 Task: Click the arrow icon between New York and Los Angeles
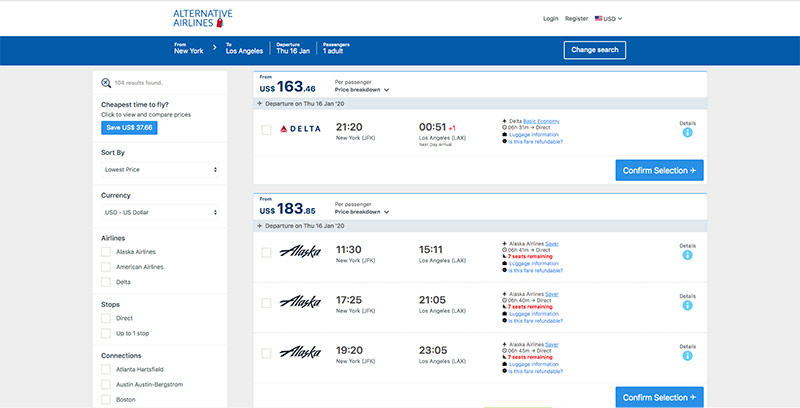tap(215, 47)
